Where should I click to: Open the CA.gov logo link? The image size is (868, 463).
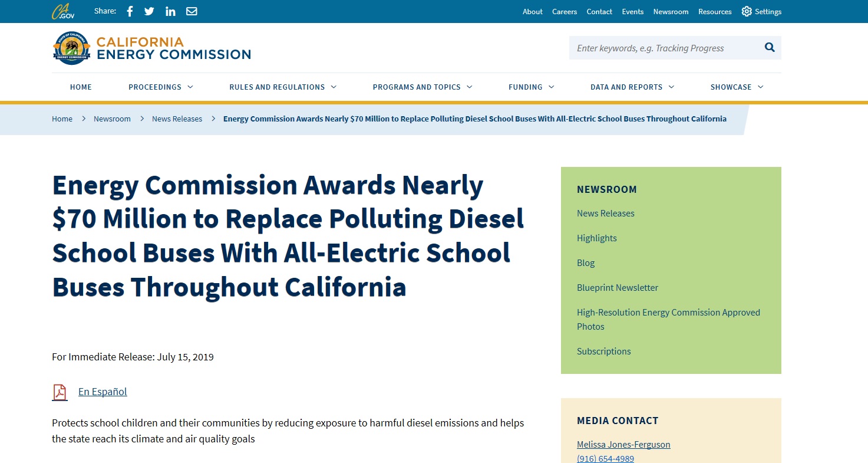pos(63,11)
